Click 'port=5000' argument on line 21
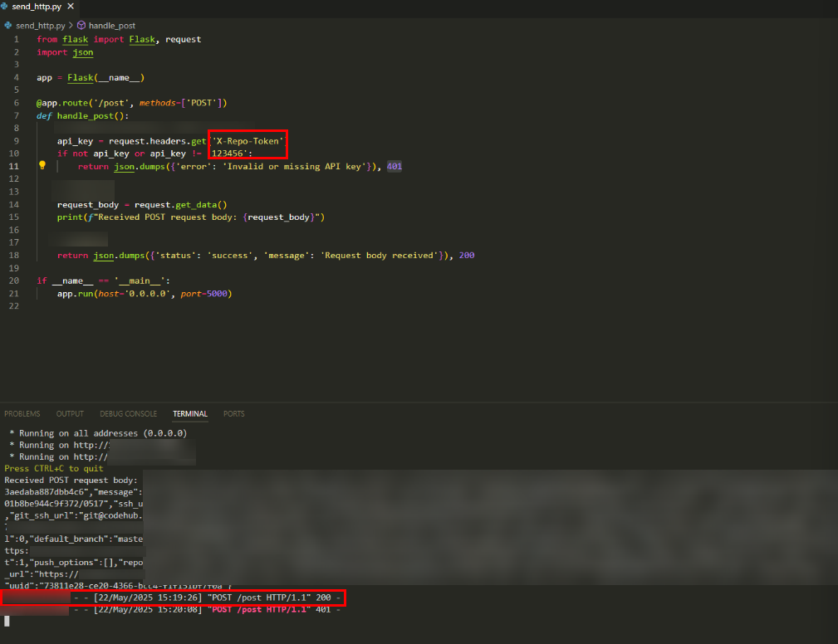The width and height of the screenshot is (838, 644). click(x=203, y=294)
